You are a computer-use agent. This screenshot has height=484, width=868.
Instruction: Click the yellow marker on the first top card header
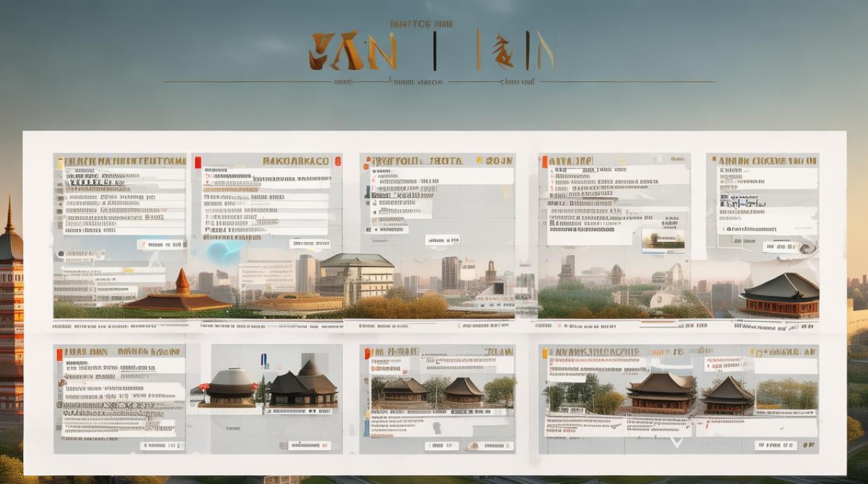[x=60, y=162]
